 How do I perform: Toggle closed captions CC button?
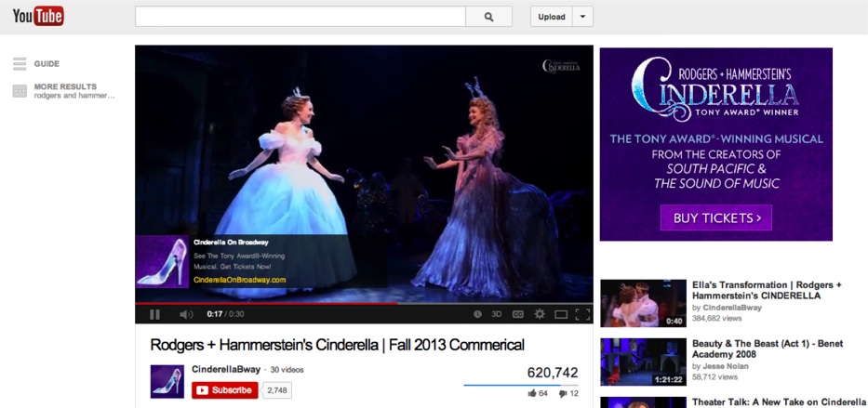pyautogui.click(x=518, y=314)
